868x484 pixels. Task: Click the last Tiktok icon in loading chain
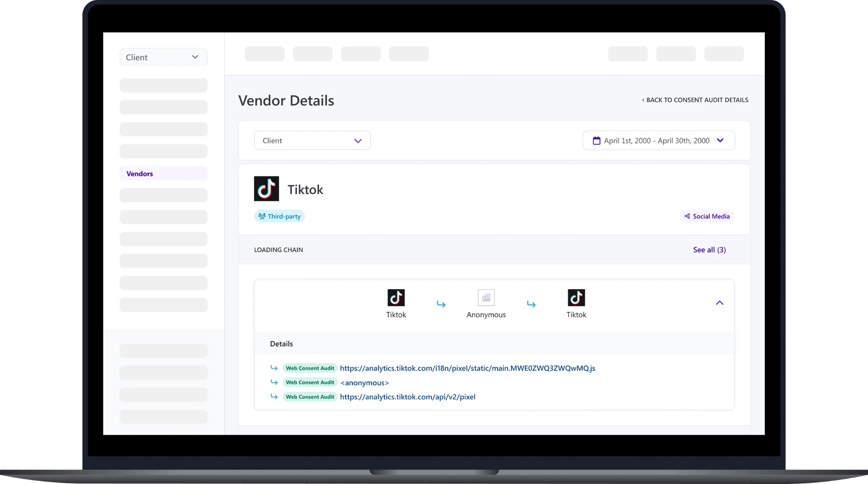click(576, 298)
